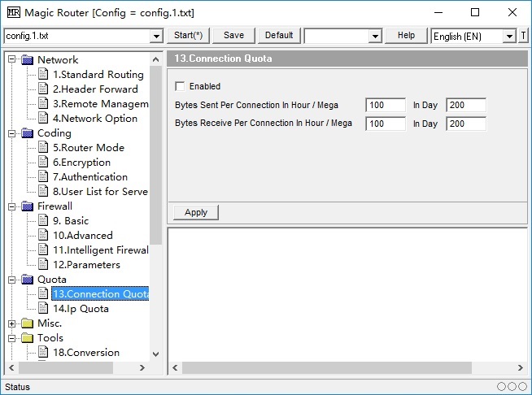Open 4.Network Option page
The width and height of the screenshot is (532, 395).
[95, 119]
